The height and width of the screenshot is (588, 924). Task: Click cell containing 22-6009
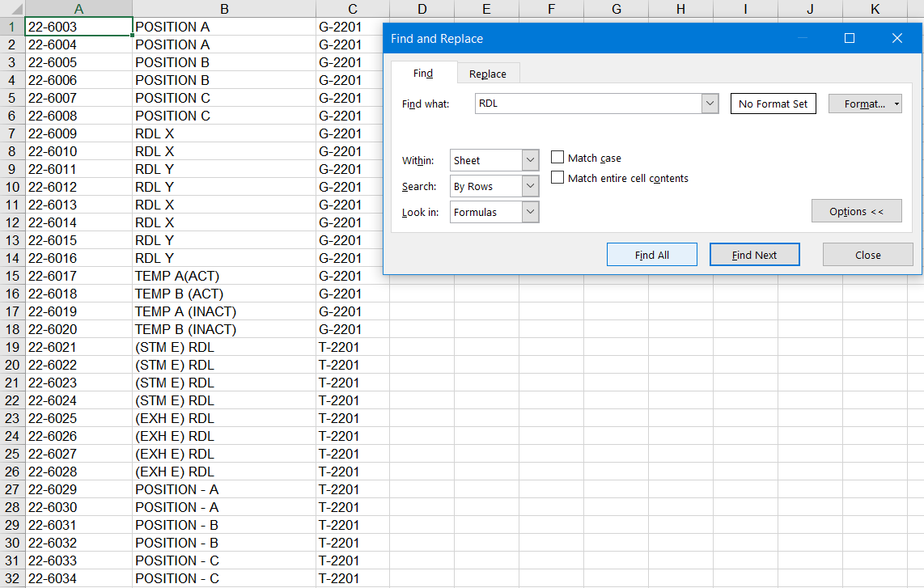coord(79,133)
